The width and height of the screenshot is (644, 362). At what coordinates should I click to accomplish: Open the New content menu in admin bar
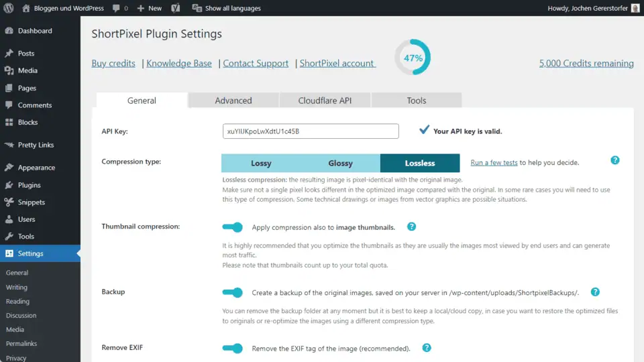pyautogui.click(x=149, y=8)
